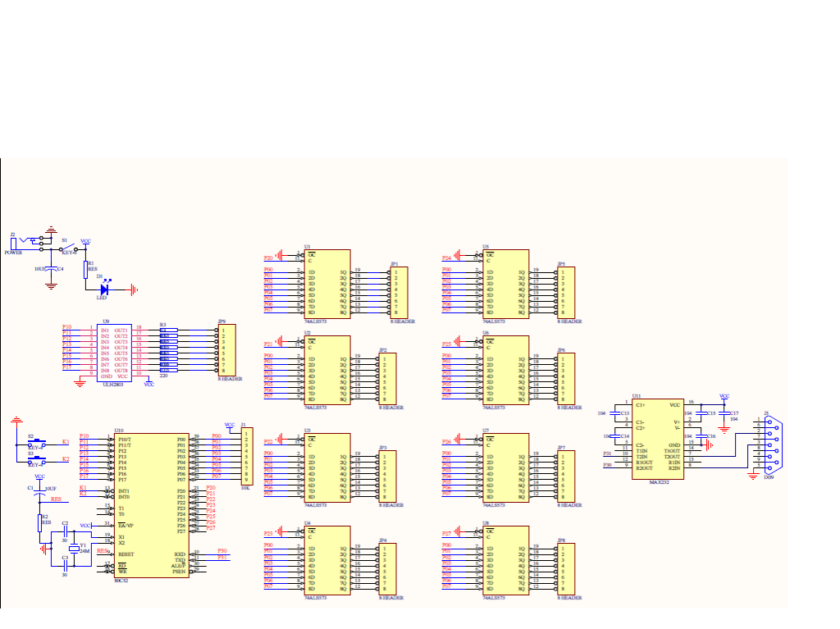Click the ground symbol right of the LED

click(x=134, y=289)
